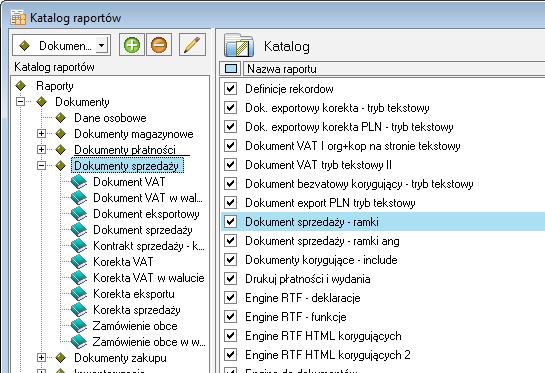Expand the Dokumenty płatności node
This screenshot has height=373, width=545.
click(41, 149)
